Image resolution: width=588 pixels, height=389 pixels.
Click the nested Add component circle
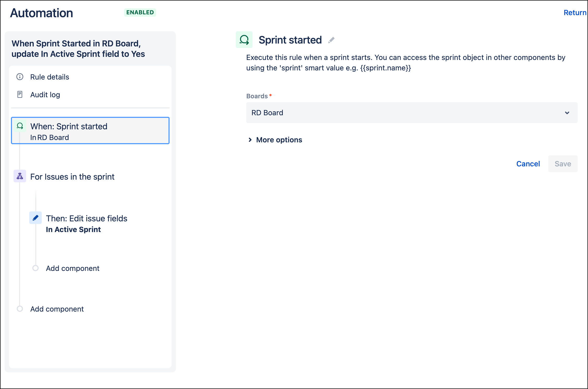(x=35, y=268)
